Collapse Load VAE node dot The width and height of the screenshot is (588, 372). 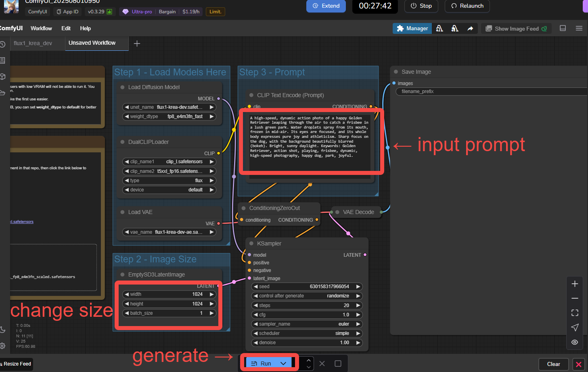[122, 212]
